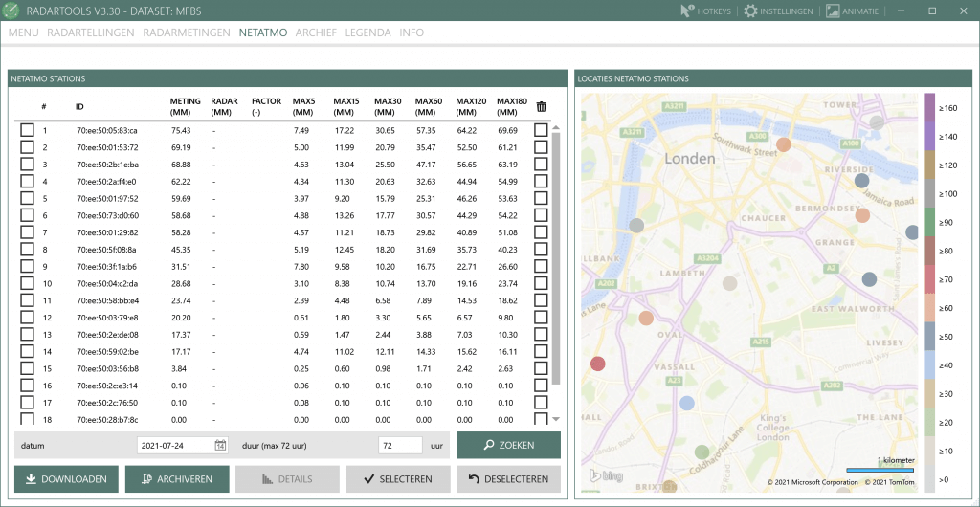This screenshot has height=507, width=980.
Task: Click the duur hours input field
Action: 400,445
